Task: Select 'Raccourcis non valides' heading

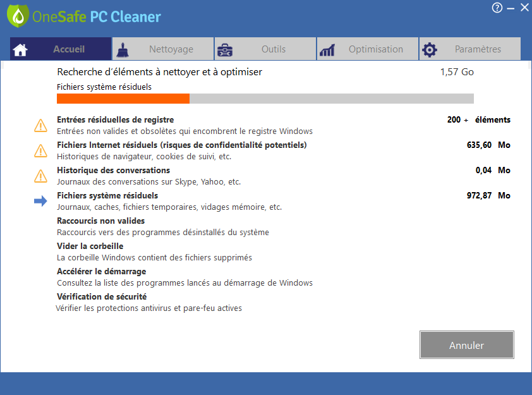Action: (x=100, y=221)
